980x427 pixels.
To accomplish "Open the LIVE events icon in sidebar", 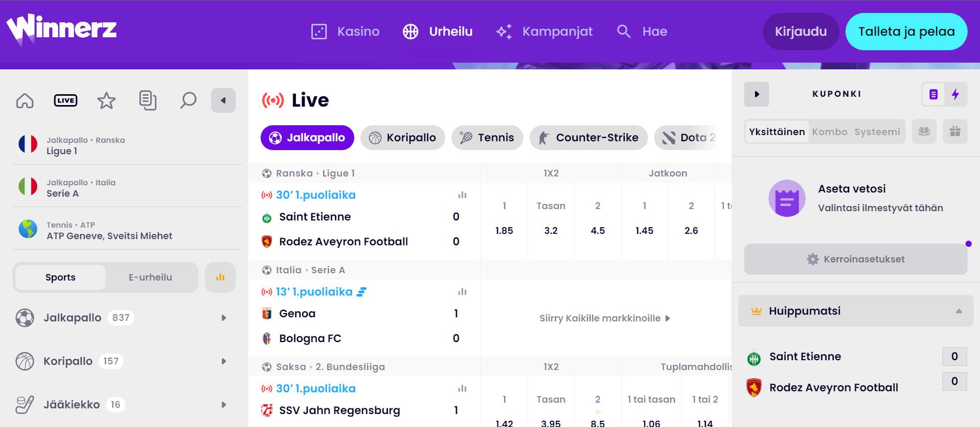I will click(x=66, y=100).
